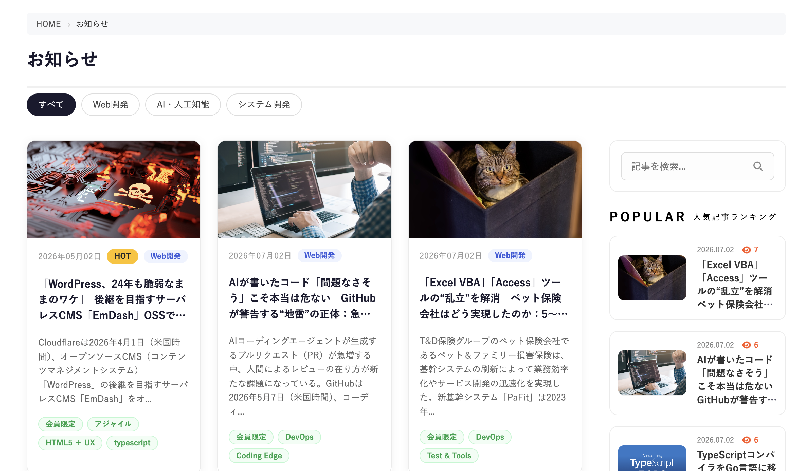Screen dimensions: 798x471
Task: Open the laptop coding article thumbnail
Action: pyautogui.click(x=304, y=189)
